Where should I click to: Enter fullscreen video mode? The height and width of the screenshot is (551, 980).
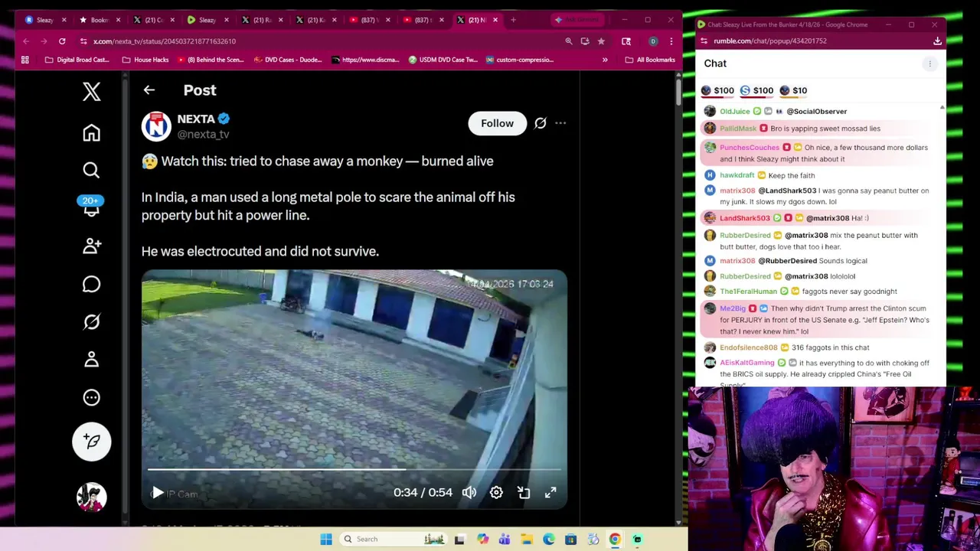tap(550, 493)
